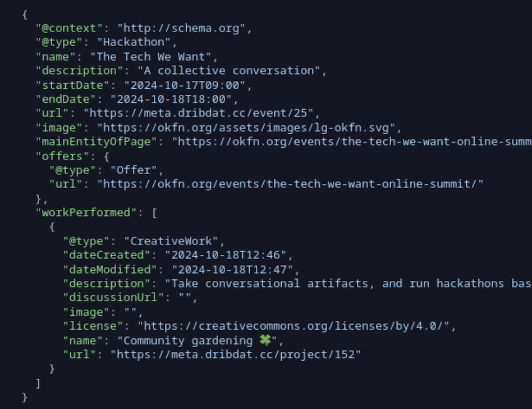532x409 pixels.
Task: Click the mainEntityOfPage okfn.org URL
Action: tap(354, 142)
